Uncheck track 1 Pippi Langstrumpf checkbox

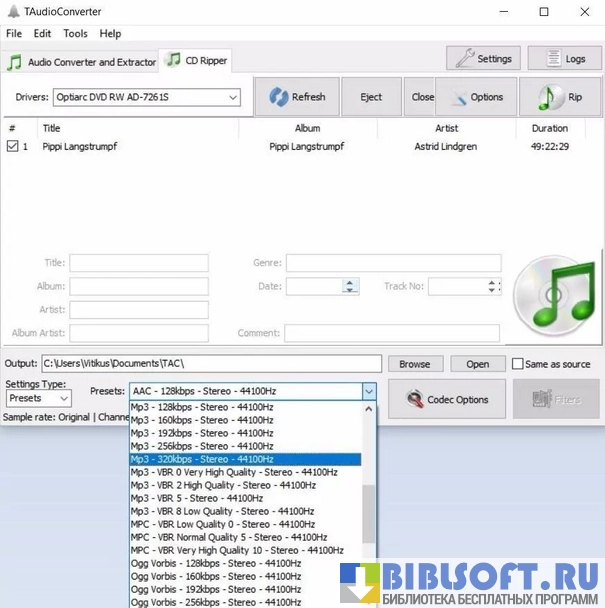point(13,146)
